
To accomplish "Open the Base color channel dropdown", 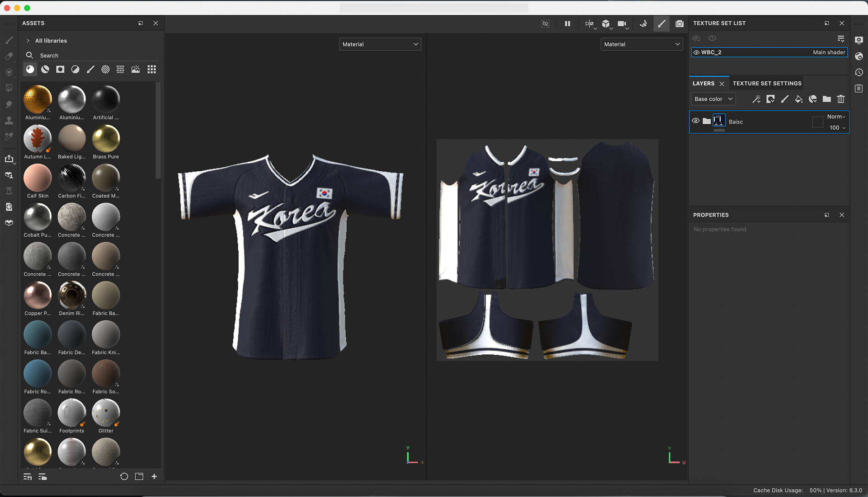I will click(x=713, y=99).
